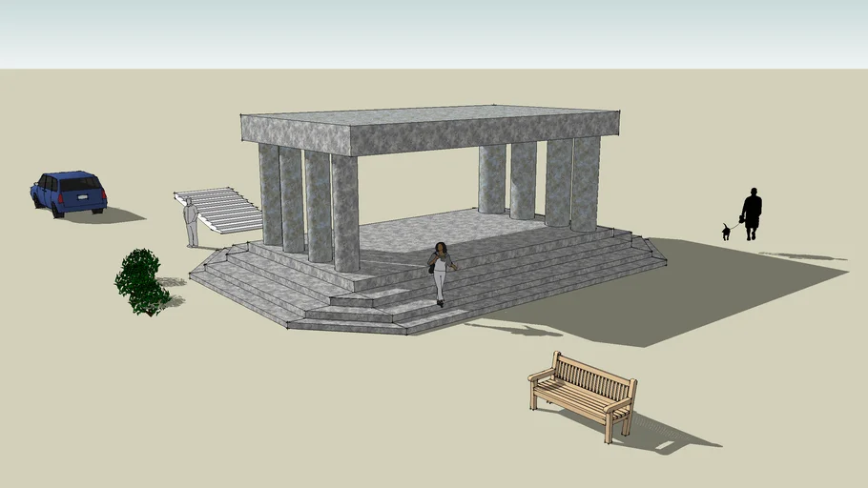
Task: Select the gray figure standing by the ramp
Action: 191,222
